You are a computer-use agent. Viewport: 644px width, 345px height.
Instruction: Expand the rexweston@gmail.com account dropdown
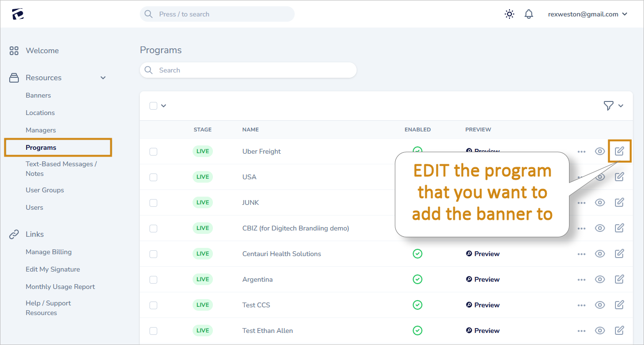click(x=587, y=14)
